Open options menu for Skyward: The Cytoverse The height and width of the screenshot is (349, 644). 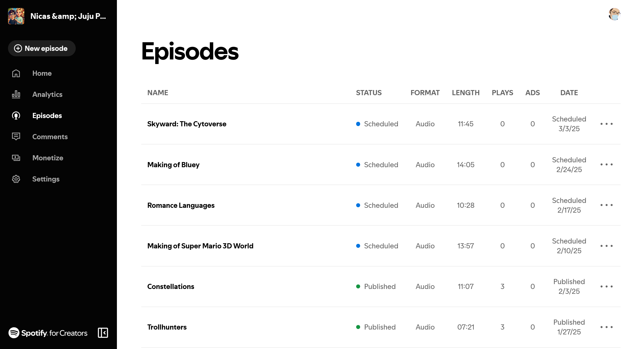(606, 124)
